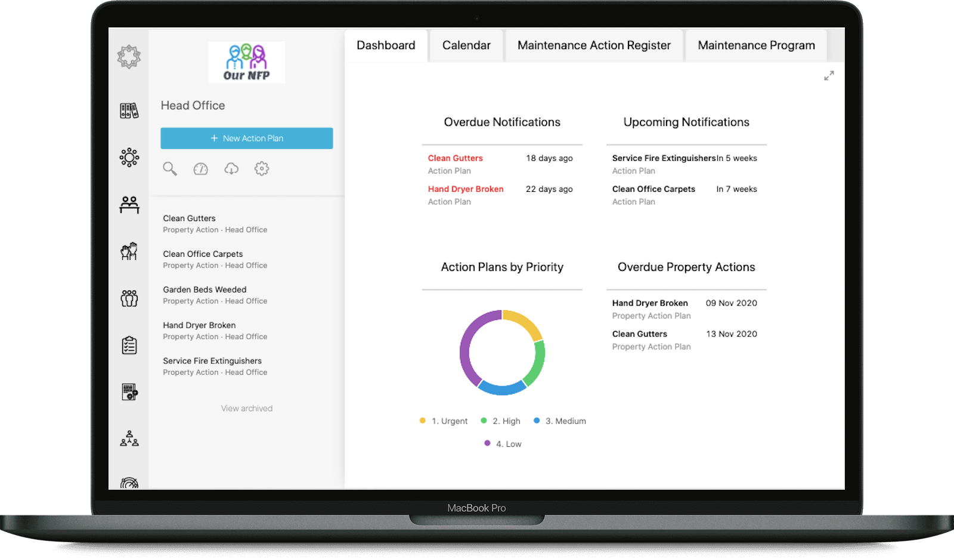Open the red Hand Dryer Broken overdue notification
The height and width of the screenshot is (560, 954).
click(x=466, y=189)
